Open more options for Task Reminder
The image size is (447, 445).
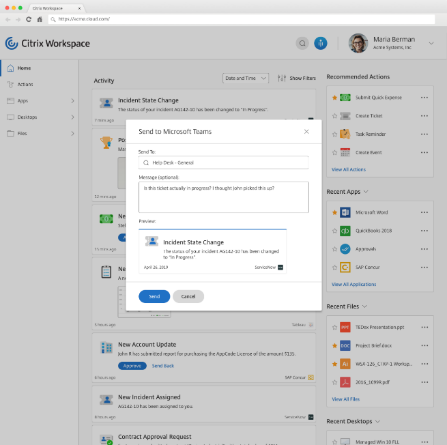[424, 134]
